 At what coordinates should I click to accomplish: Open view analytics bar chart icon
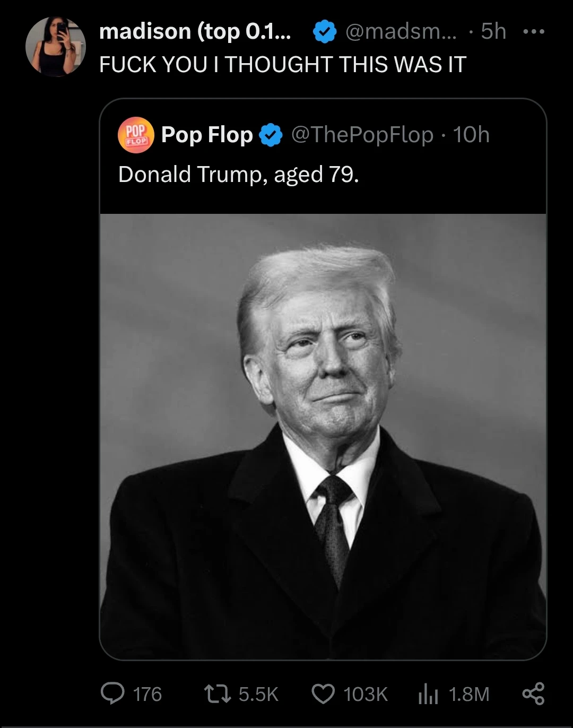click(x=428, y=694)
